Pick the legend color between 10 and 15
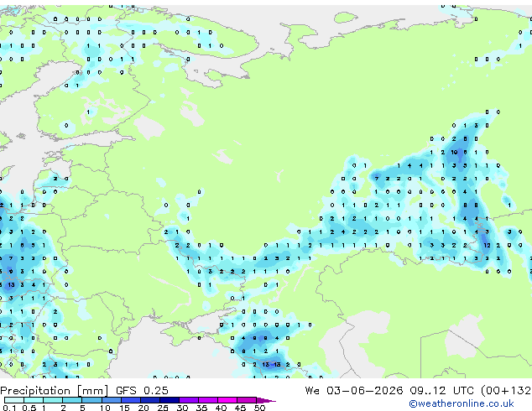 tap(111, 400)
